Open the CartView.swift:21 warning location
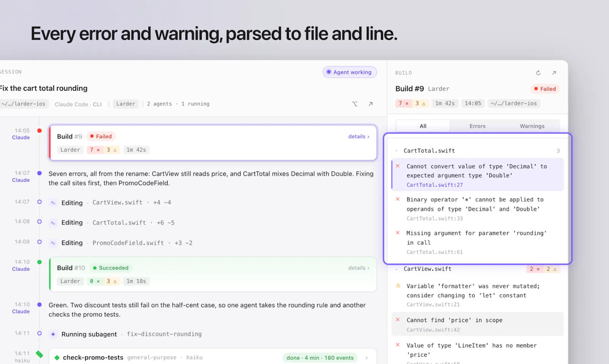The width and height of the screenshot is (609, 364). pyautogui.click(x=433, y=304)
